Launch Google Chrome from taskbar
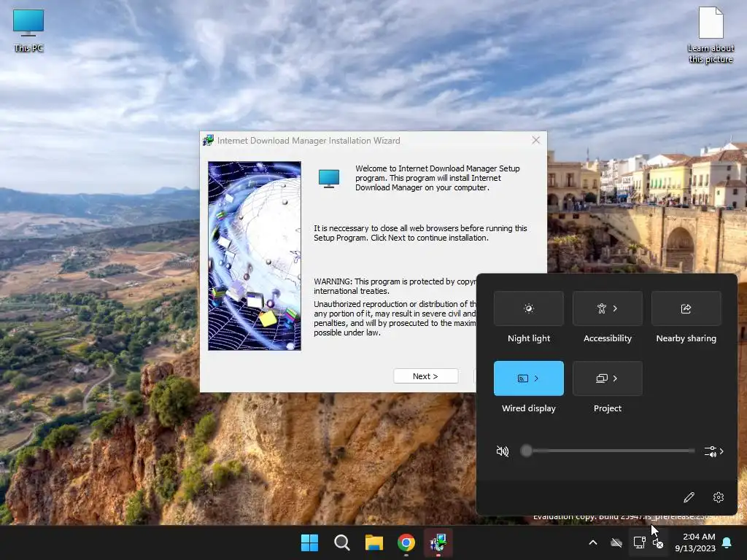 406,542
